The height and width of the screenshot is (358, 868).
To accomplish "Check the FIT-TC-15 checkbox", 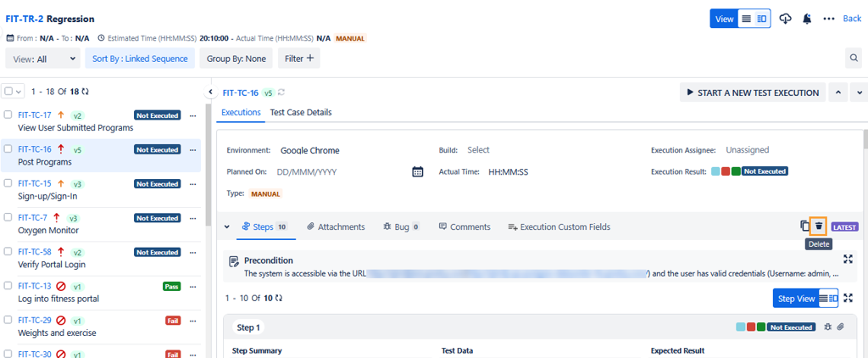I will click(x=8, y=183).
